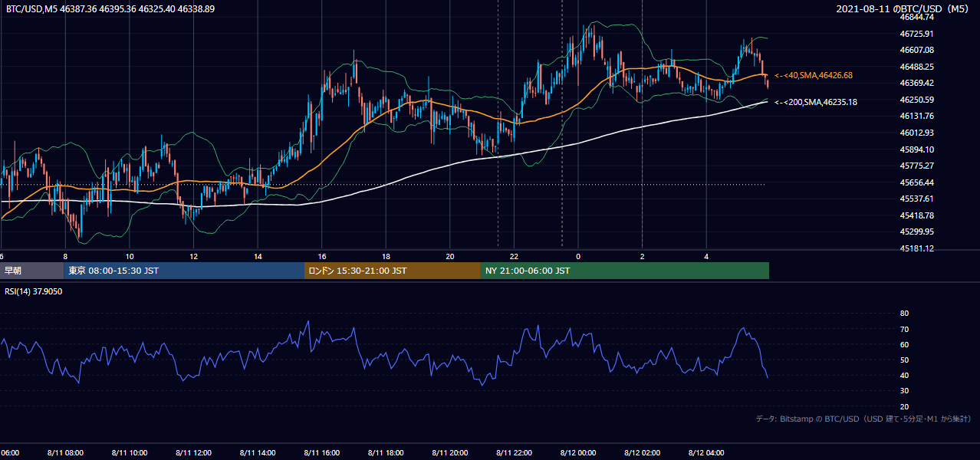The width and height of the screenshot is (980, 460).
Task: Select the ロンドン 15:30-21:00 JST session bar
Action: (x=393, y=271)
